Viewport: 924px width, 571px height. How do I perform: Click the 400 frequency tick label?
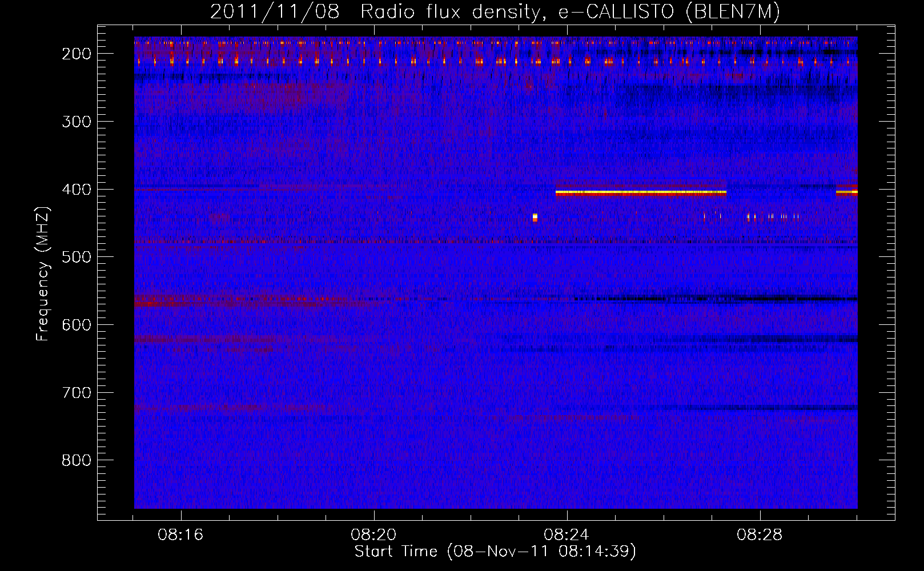77,190
